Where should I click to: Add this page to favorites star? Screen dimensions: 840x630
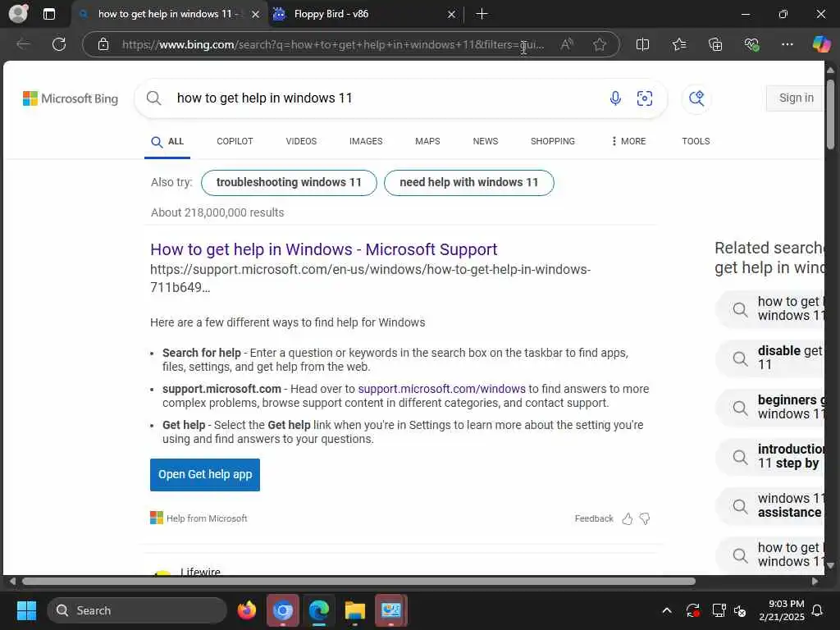(x=599, y=44)
